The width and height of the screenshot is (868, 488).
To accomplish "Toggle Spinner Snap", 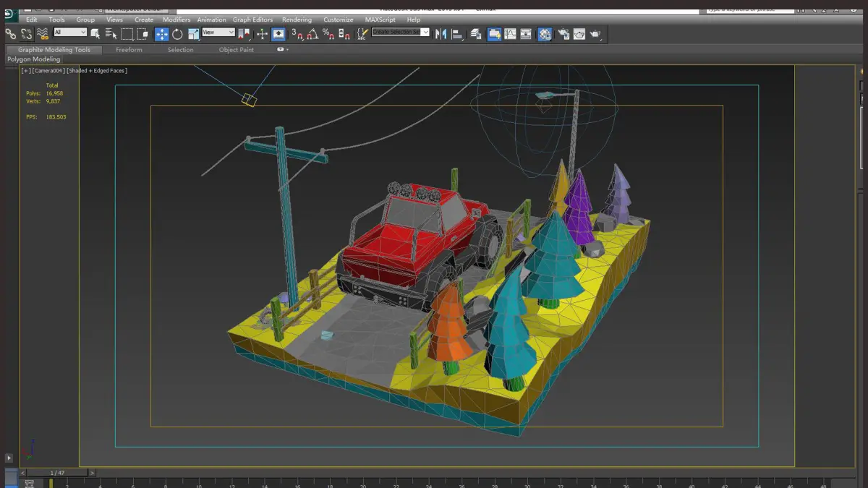I will pos(344,34).
